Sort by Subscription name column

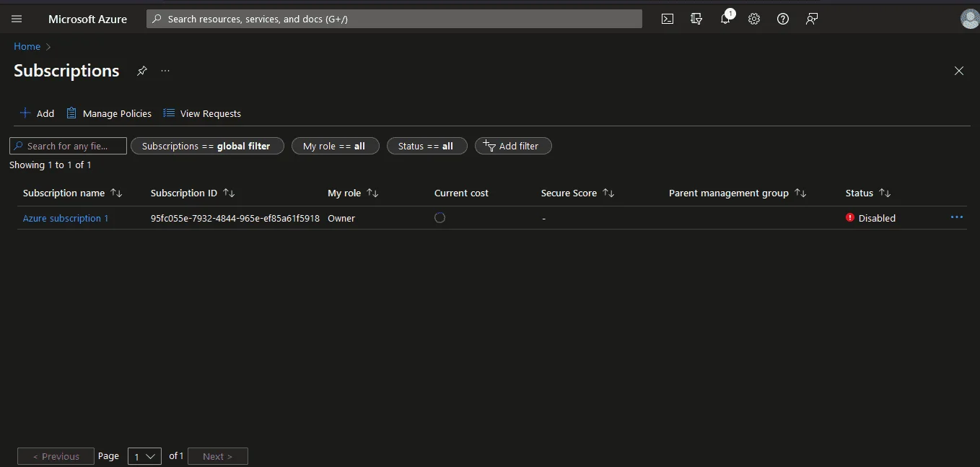[72, 193]
